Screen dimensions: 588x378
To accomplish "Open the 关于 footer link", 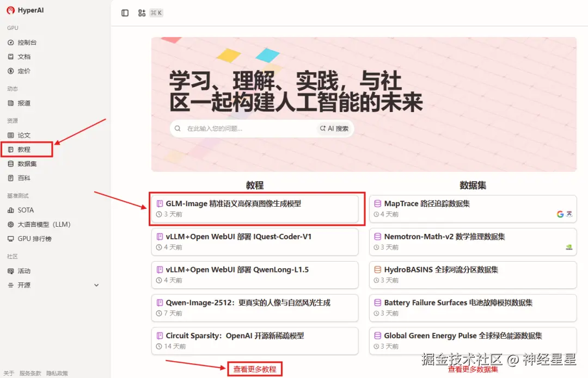I will coord(9,373).
